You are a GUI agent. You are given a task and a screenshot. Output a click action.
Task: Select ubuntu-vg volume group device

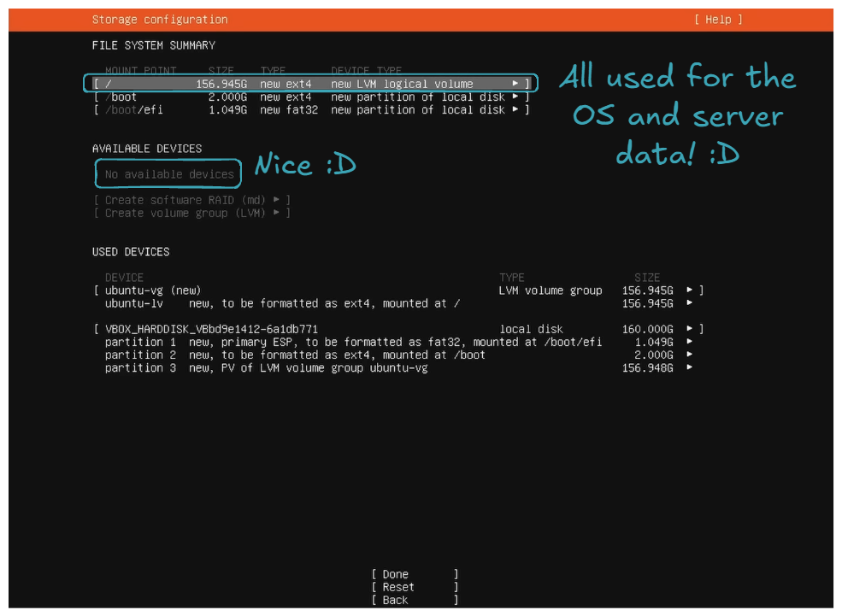tap(154, 290)
